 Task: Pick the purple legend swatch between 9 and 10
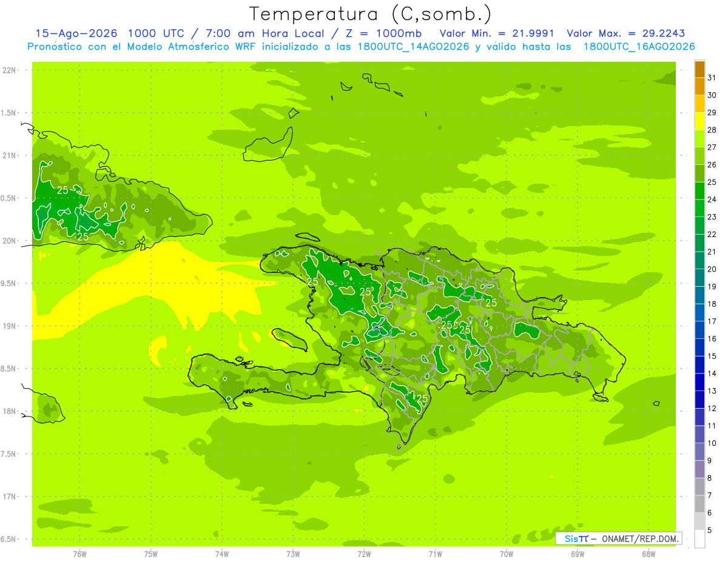(x=699, y=452)
